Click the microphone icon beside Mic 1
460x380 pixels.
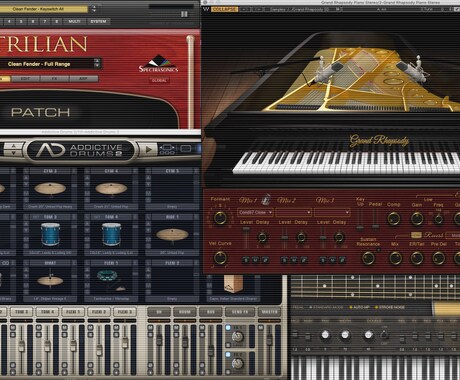266,199
